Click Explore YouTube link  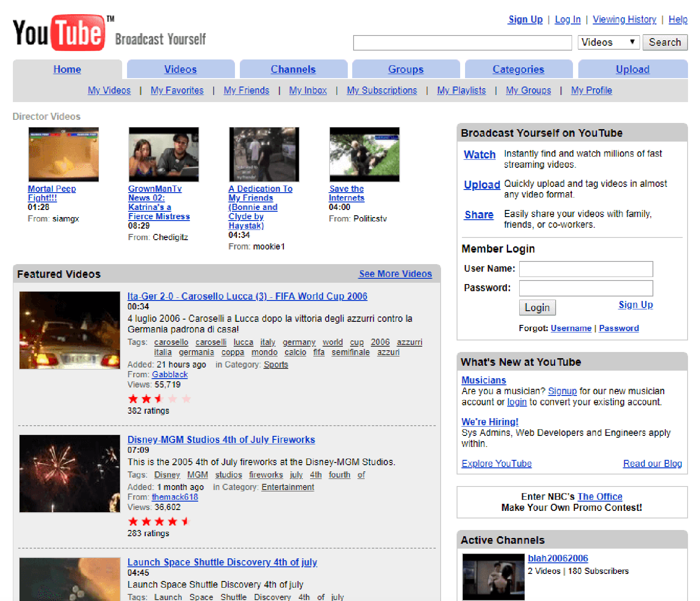pos(497,463)
